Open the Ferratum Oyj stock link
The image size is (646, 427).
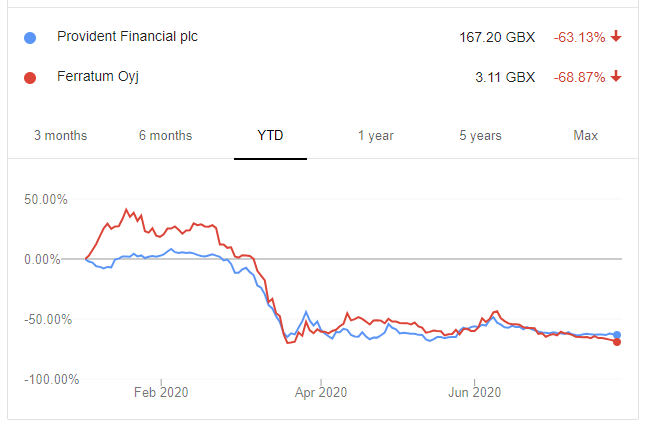pos(96,77)
